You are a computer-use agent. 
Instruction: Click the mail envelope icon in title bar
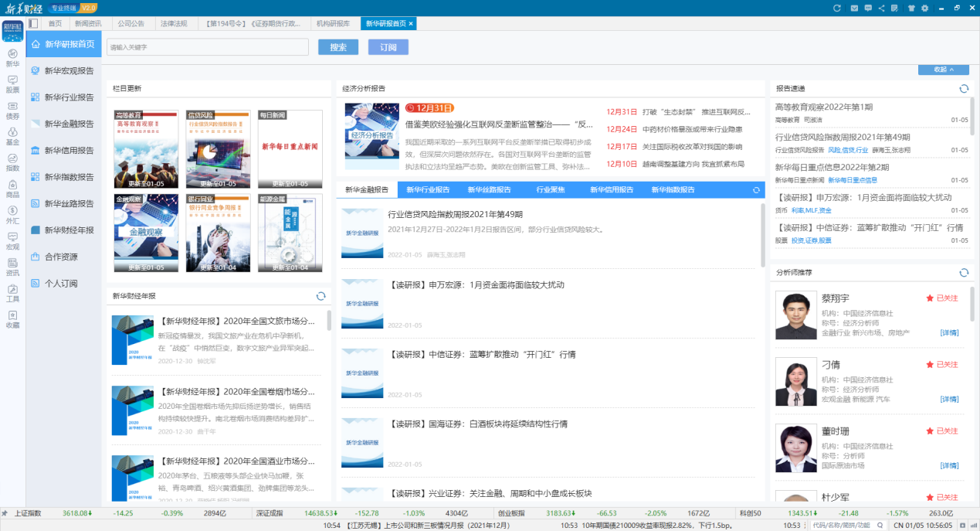[855, 8]
